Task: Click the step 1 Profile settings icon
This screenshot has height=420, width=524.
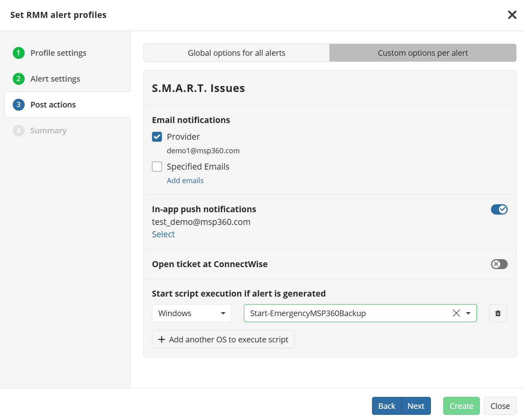Action: click(19, 53)
